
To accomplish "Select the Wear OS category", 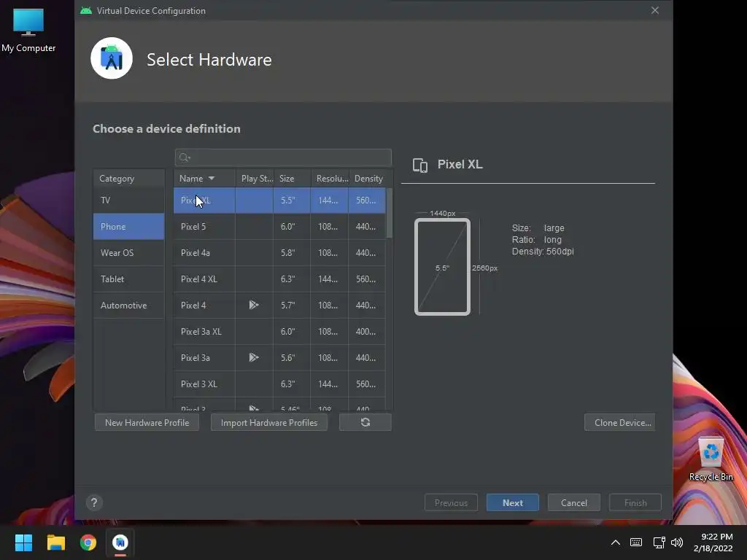I will click(x=128, y=253).
